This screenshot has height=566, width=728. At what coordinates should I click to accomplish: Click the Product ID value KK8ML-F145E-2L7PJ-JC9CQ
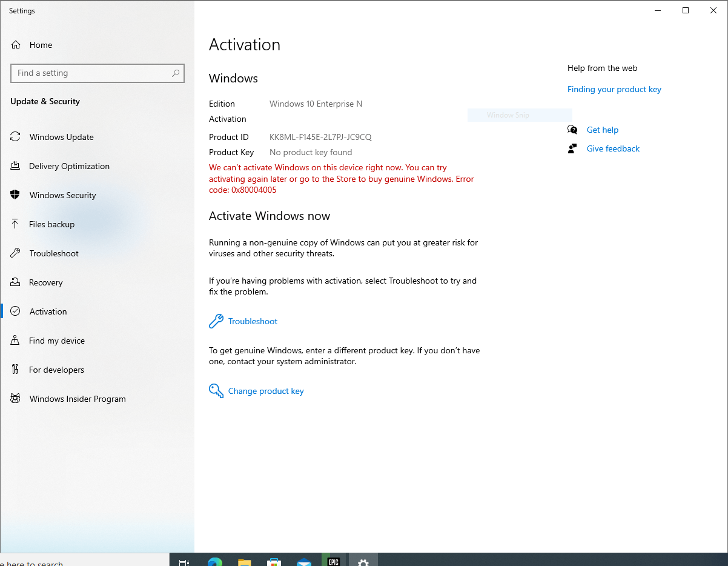coord(320,137)
